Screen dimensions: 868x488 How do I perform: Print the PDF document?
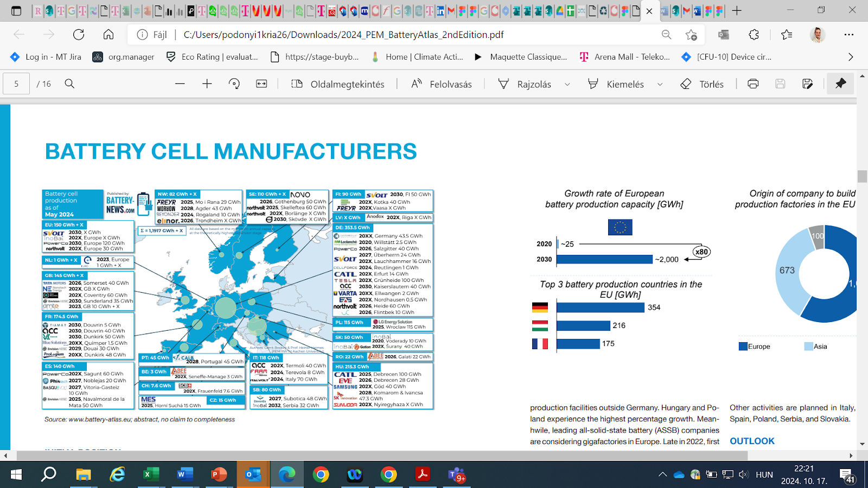click(x=753, y=84)
